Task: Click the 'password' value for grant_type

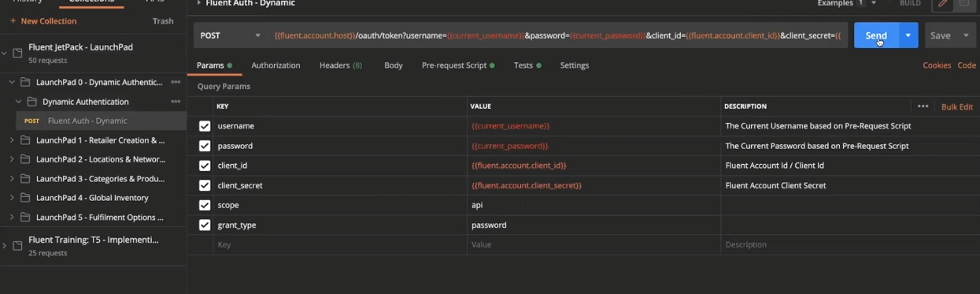Action: point(489,225)
